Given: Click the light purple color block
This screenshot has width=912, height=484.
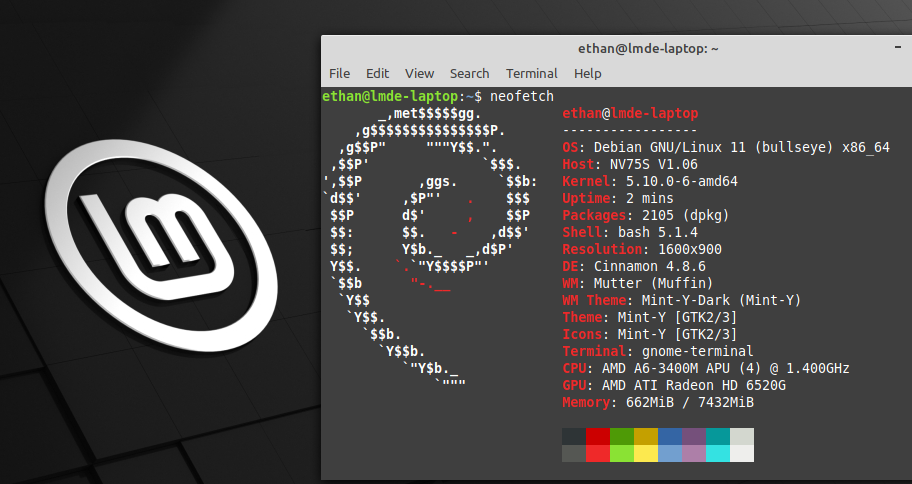Looking at the screenshot, I should click(x=694, y=454).
